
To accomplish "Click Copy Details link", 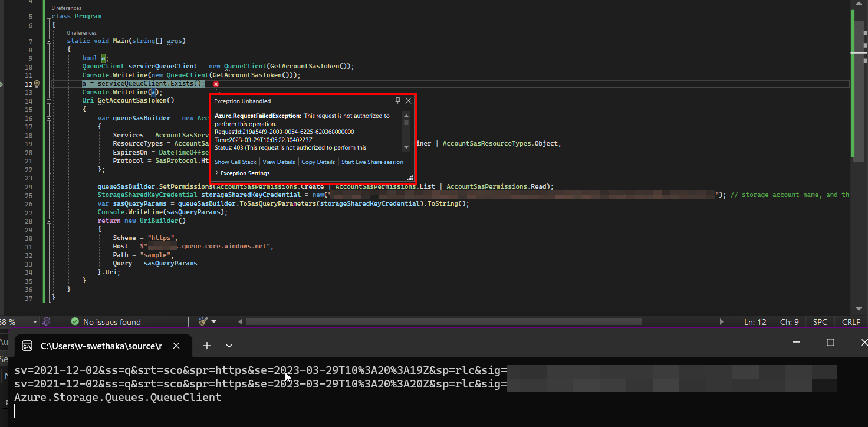I will (318, 162).
